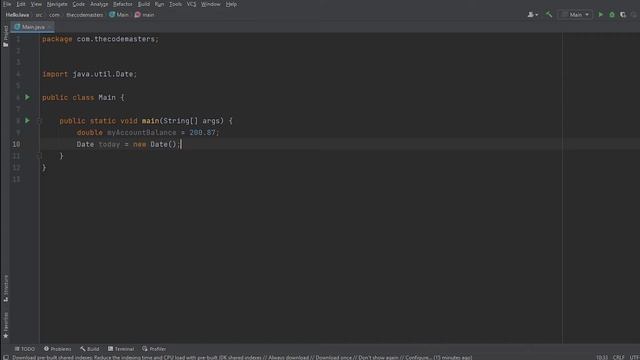640x360 pixels.
Task: Open the Build menu
Action: (144, 4)
